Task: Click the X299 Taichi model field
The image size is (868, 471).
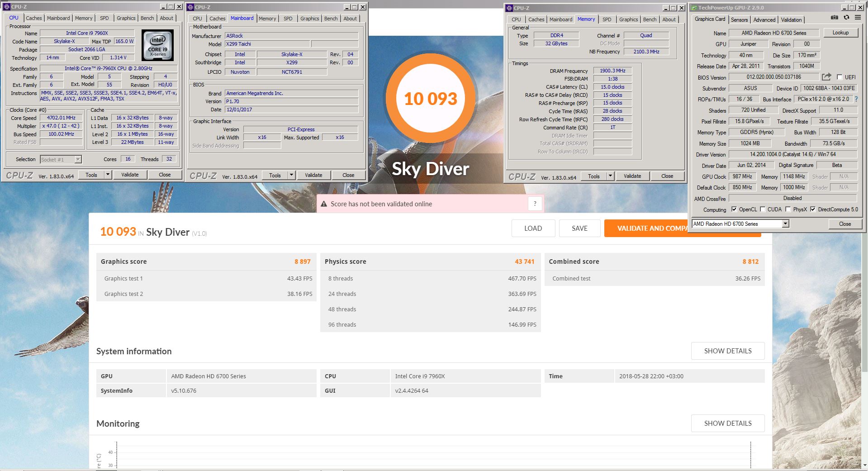Action: tap(267, 44)
